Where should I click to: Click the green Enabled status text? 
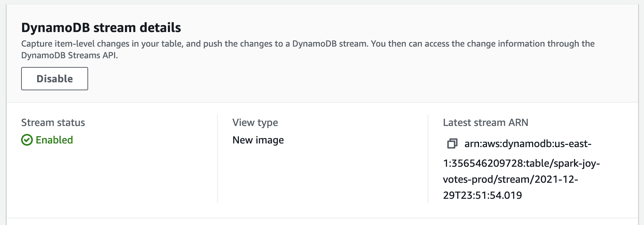click(54, 140)
